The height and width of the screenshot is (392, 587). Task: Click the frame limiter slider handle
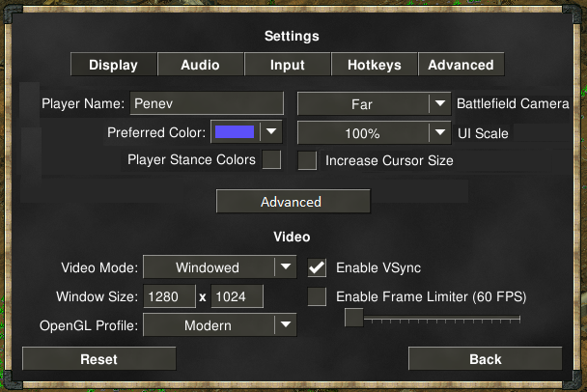[353, 318]
